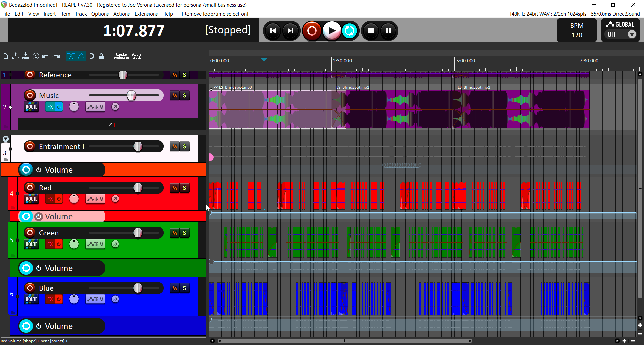Screen dimensions: 644x345
Task: Click the Undo arrow icon
Action: pos(46,56)
